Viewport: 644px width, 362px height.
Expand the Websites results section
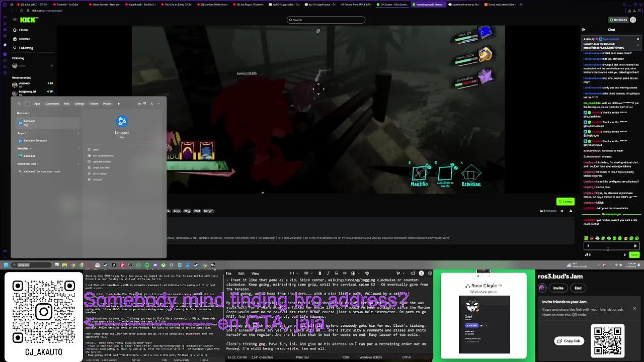pyautogui.click(x=78, y=148)
